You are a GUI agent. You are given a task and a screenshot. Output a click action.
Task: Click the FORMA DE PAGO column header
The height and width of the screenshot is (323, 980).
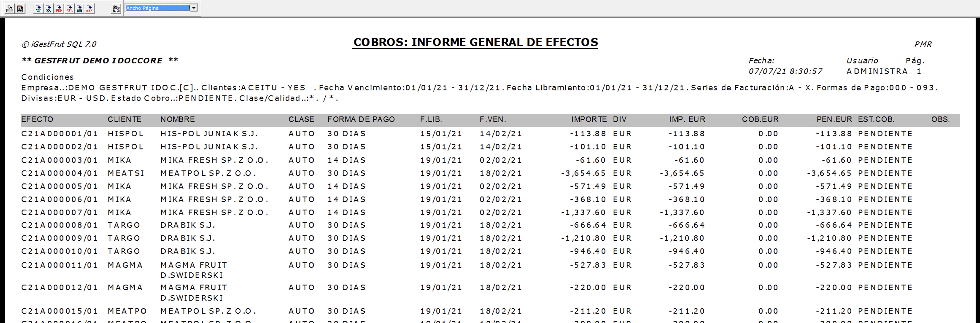coord(361,120)
